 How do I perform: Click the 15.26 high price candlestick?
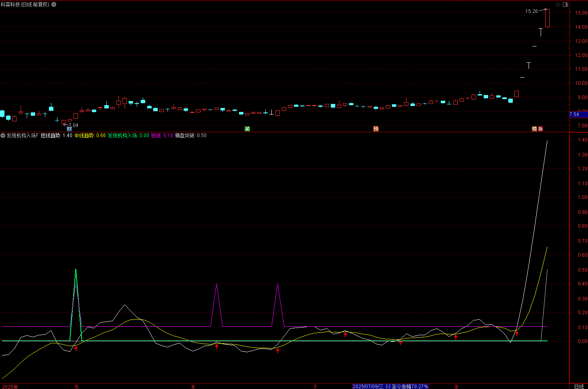pyautogui.click(x=547, y=18)
